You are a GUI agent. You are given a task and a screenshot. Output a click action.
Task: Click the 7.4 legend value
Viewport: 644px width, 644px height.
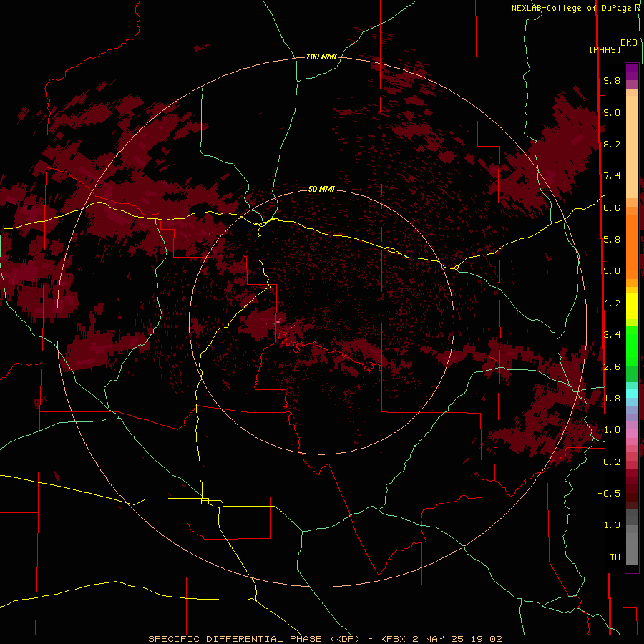(612, 176)
